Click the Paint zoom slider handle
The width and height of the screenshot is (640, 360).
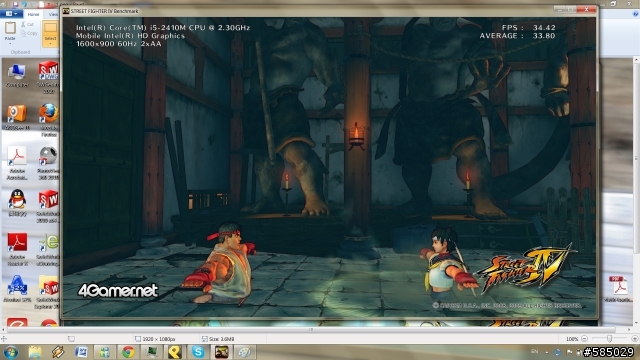click(x=609, y=339)
